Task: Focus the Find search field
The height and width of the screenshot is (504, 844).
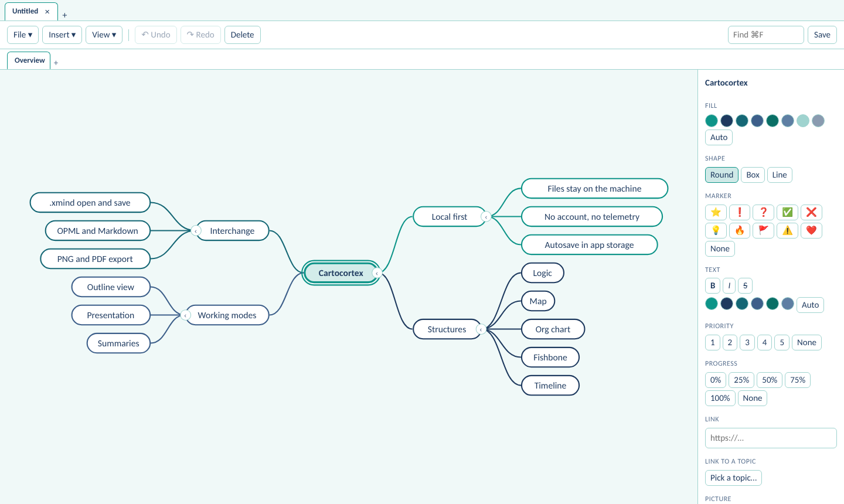Action: (x=765, y=35)
